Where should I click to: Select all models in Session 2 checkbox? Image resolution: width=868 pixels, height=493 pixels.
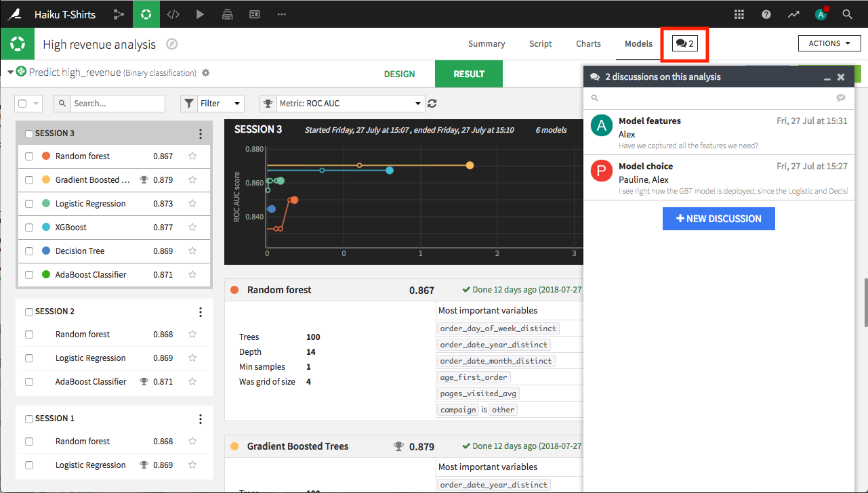click(29, 312)
